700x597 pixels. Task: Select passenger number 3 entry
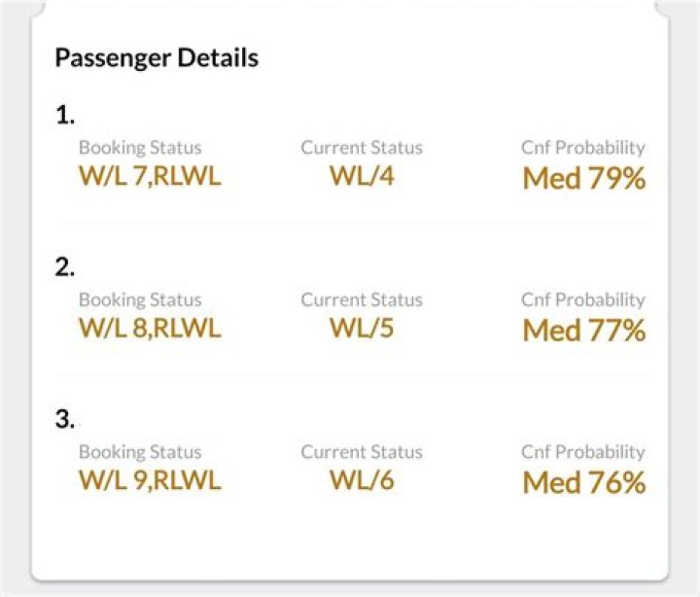tap(65, 419)
